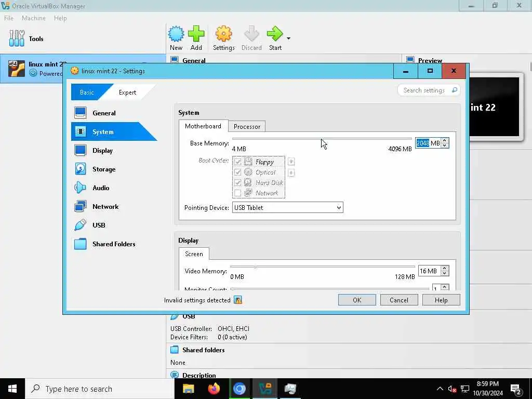Click the New virtual machine icon
This screenshot has width=532, height=399.
(x=176, y=34)
